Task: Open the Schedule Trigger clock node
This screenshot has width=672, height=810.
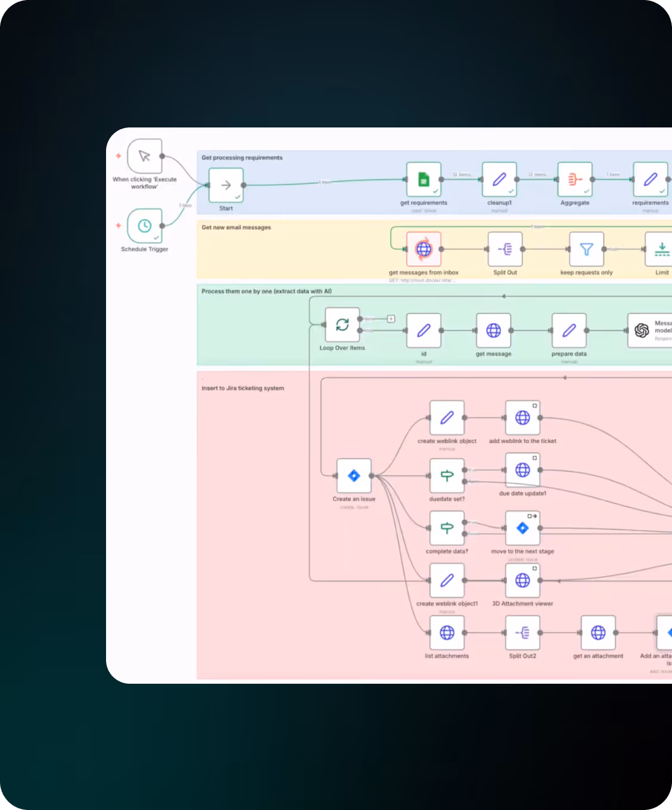Action: [145, 226]
